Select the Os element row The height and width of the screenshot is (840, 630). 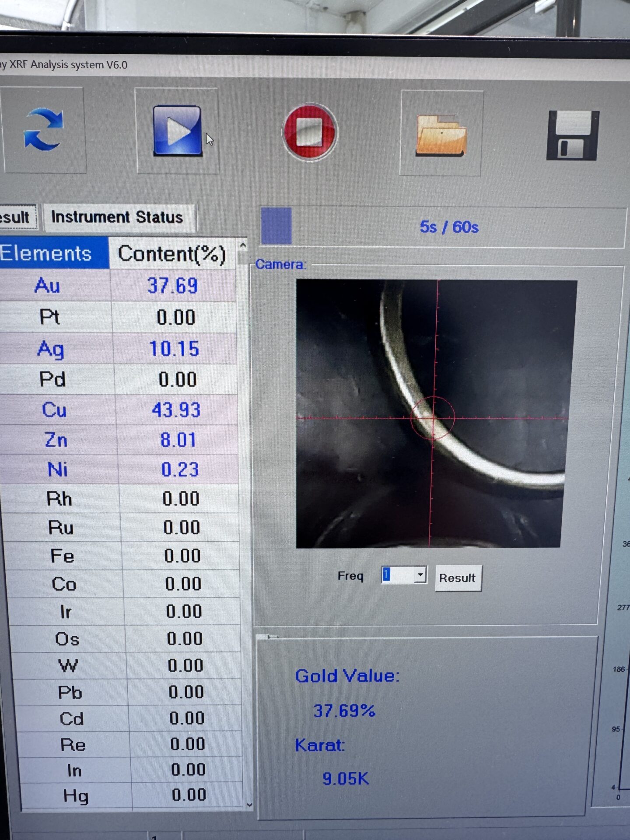[126, 639]
